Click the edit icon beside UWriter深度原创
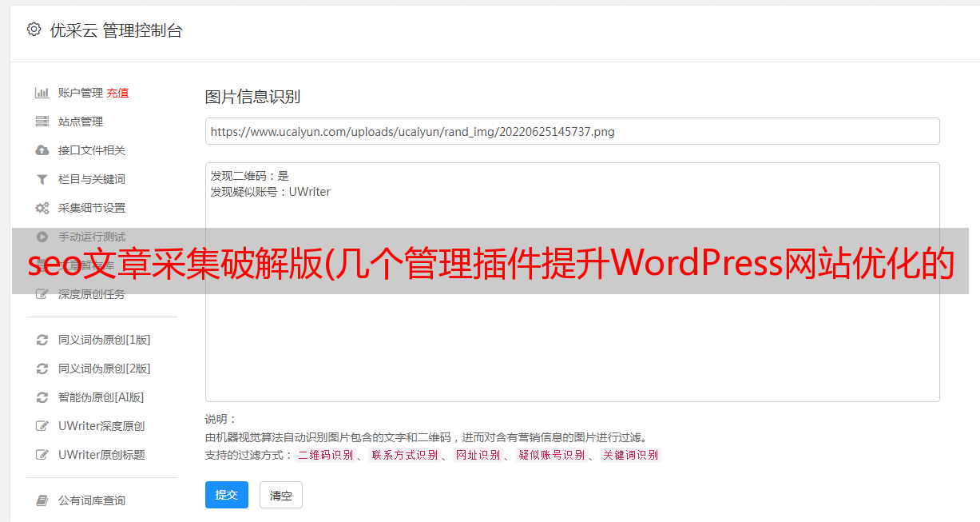980x522 pixels. click(42, 426)
